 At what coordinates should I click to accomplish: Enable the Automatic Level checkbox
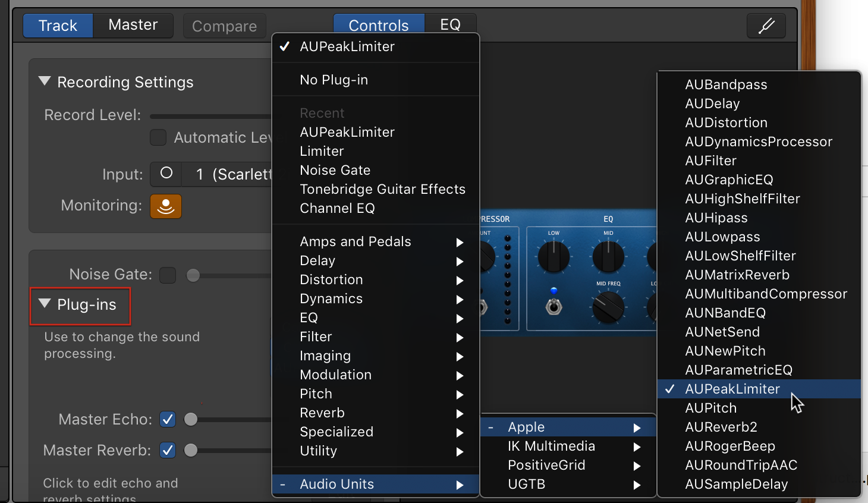(158, 137)
